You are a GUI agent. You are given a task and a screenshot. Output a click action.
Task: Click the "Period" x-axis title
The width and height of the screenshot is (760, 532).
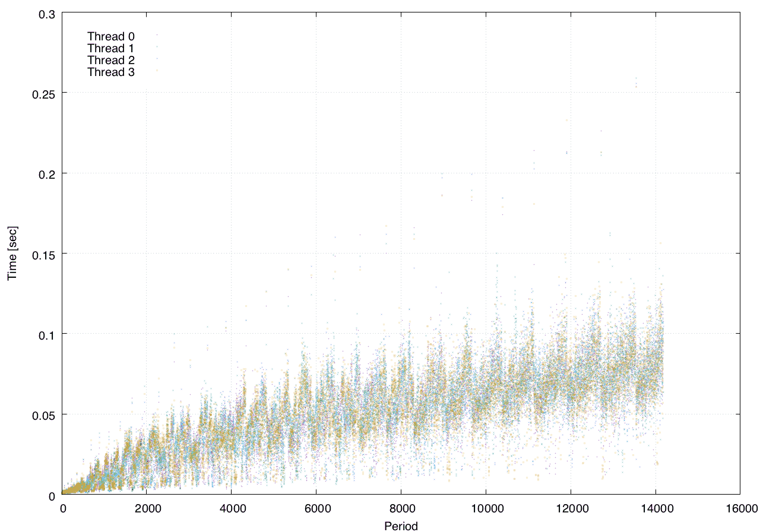[x=401, y=525]
